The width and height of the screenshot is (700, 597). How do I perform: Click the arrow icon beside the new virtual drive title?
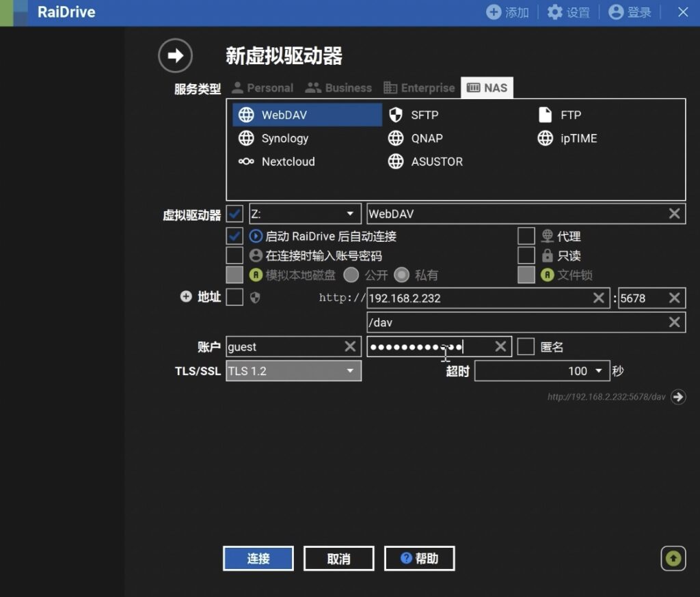click(x=175, y=55)
